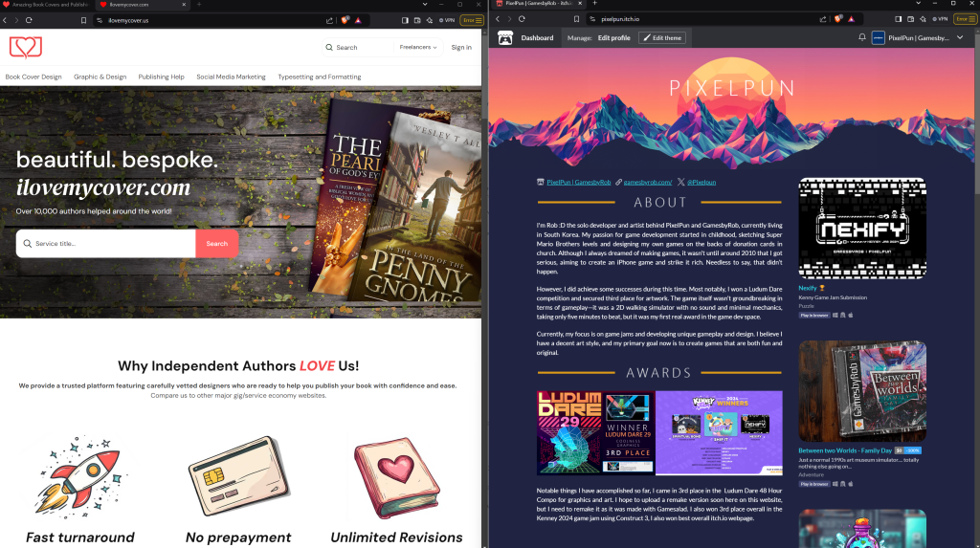Click Edit profile on itch.io
The image size is (980, 548).
[613, 38]
